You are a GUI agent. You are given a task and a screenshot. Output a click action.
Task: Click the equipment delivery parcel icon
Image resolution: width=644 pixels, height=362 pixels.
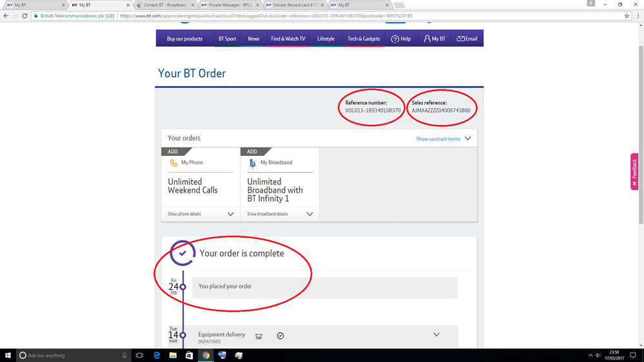(x=259, y=336)
